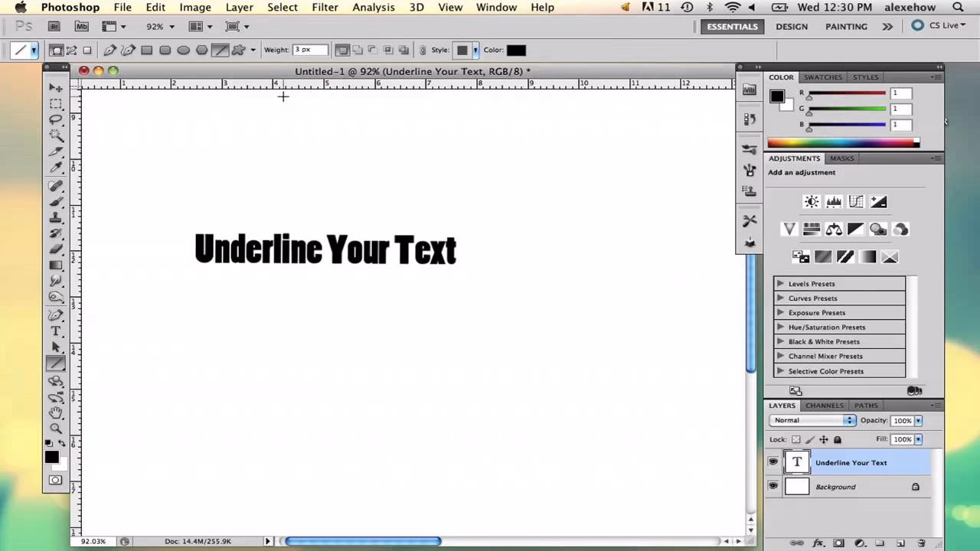Open the Brightness/Contrast adjustment icon
This screenshot has height=551, width=980.
click(x=812, y=201)
